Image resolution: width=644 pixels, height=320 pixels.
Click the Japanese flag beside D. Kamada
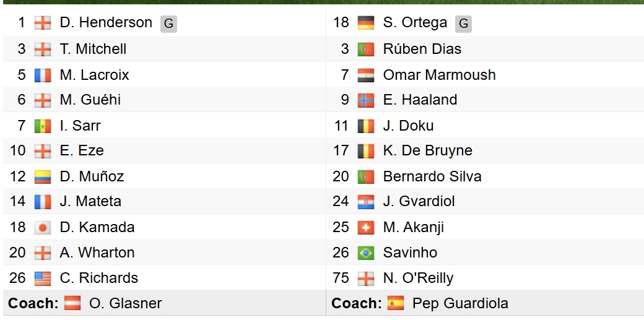(43, 228)
